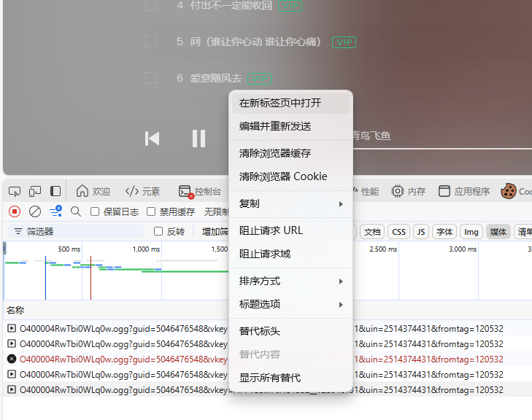Image resolution: width=532 pixels, height=420 pixels.
Task: Click previous track button
Action: (x=152, y=139)
